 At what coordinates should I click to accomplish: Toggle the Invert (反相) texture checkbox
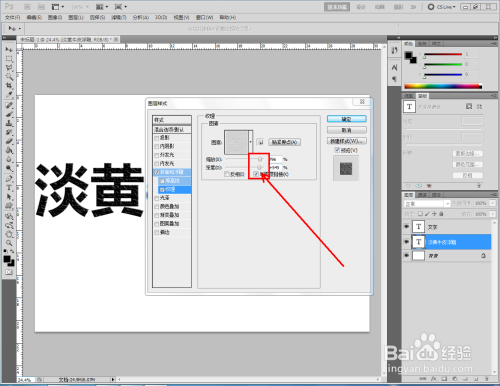[227, 174]
